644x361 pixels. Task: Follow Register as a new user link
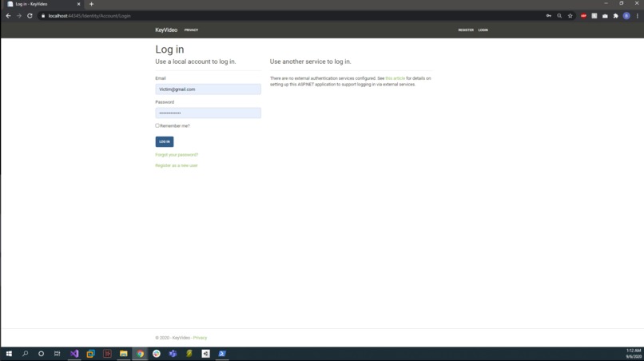(177, 165)
